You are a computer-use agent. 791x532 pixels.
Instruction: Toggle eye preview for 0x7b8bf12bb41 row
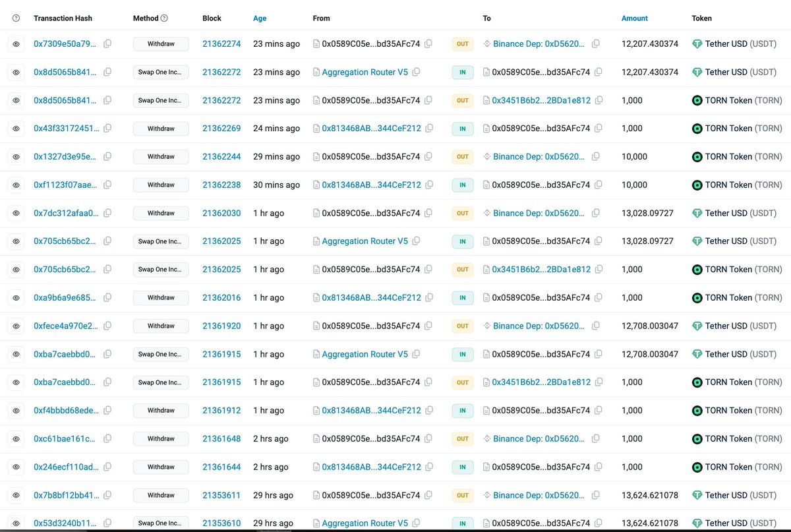16,495
